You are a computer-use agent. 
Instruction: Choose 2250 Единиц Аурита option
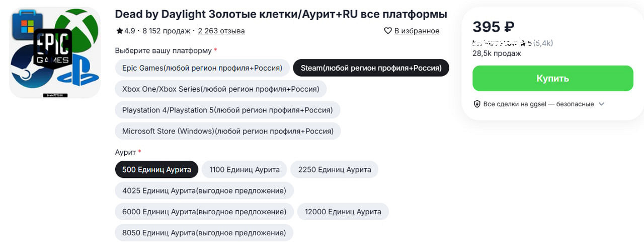pos(335,169)
